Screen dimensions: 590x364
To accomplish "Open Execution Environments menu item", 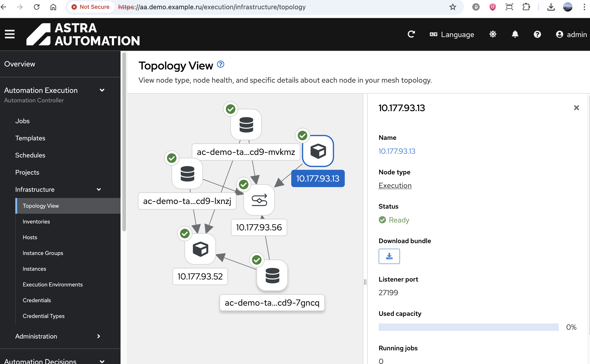I will click(53, 284).
